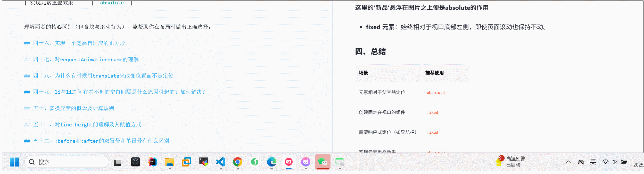Click absolute in the 元素相对于父容器定位 row
644x174 pixels.
(x=436, y=93)
